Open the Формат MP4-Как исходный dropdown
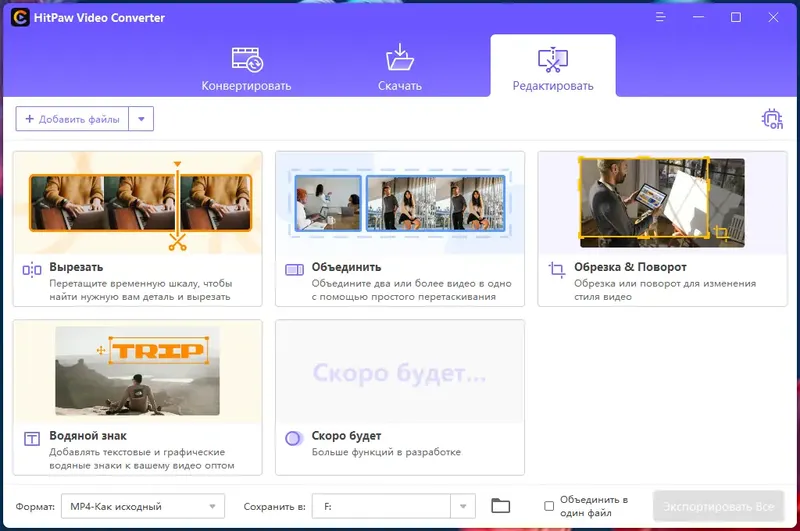The width and height of the screenshot is (800, 531). pyautogui.click(x=143, y=507)
